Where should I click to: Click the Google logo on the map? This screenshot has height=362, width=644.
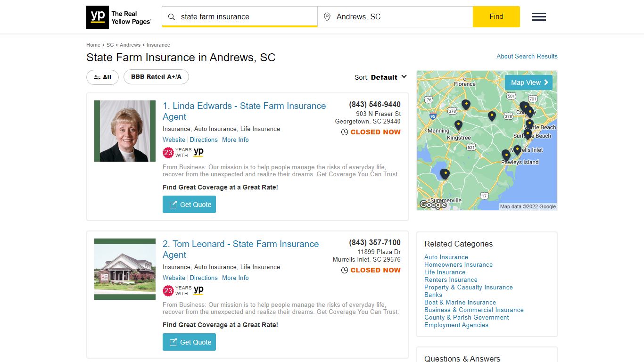433,205
